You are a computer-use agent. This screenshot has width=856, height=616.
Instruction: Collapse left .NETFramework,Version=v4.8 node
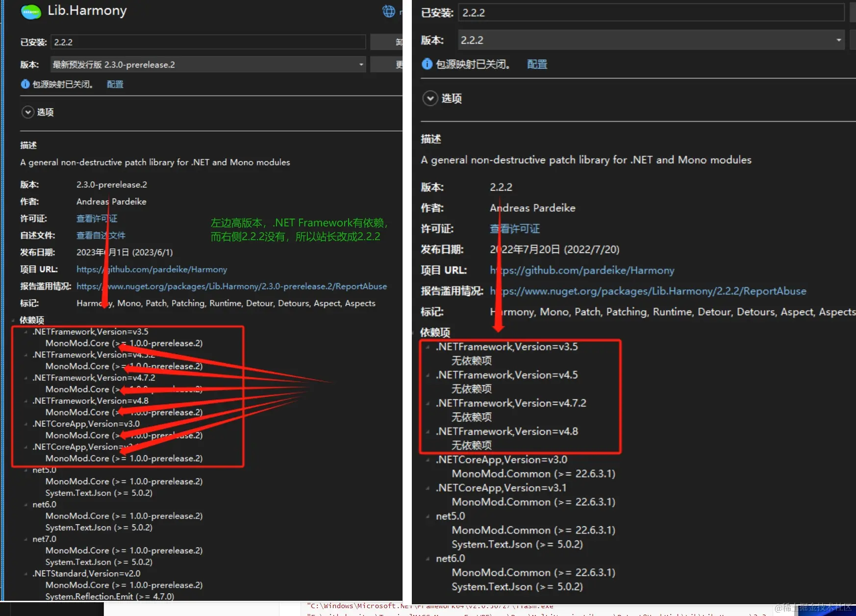click(x=26, y=401)
